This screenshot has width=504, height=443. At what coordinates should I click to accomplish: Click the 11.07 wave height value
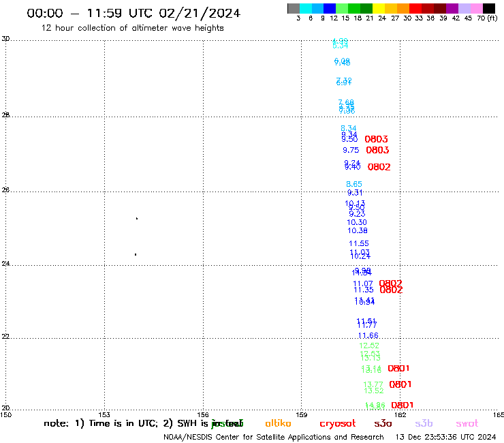pos(363,284)
